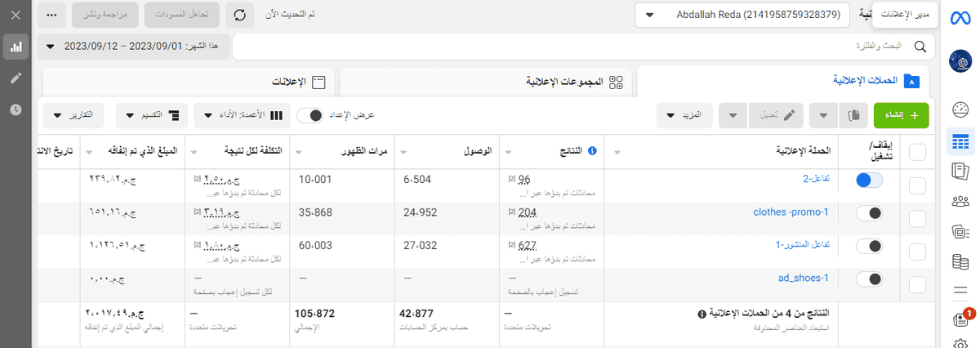The width and height of the screenshot is (980, 348).
Task: Open the three-dots more options button
Action: (x=52, y=15)
